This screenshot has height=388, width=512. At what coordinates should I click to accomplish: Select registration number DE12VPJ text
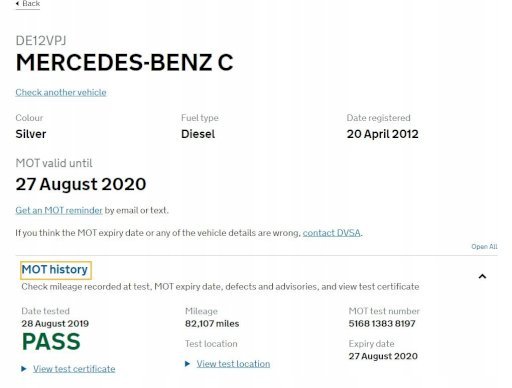tap(41, 41)
